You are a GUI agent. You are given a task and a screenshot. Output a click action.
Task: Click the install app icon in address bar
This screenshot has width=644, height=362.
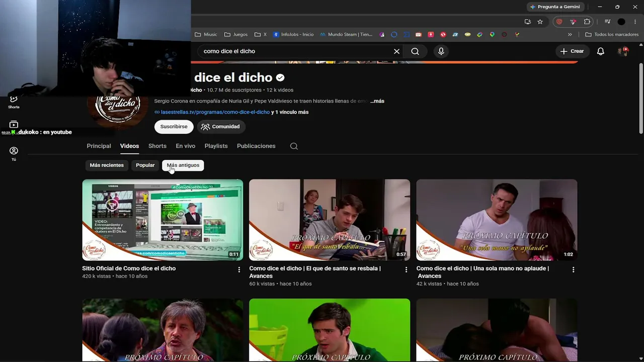(x=527, y=22)
